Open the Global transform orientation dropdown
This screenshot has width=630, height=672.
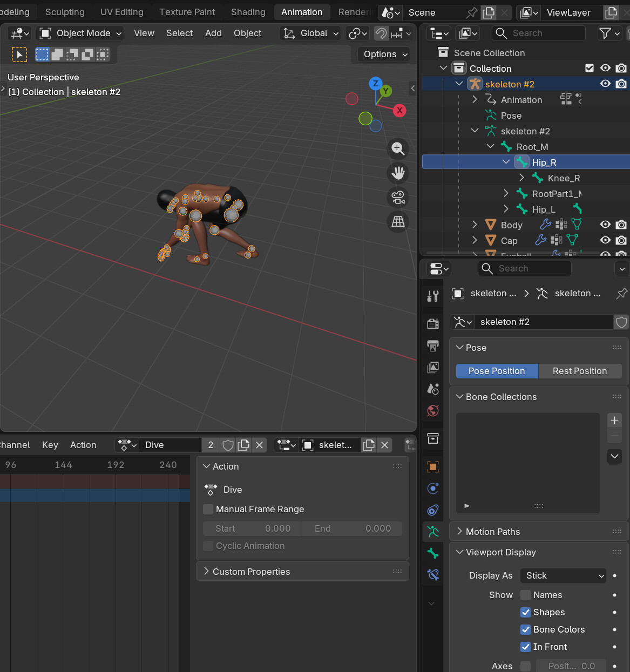coord(310,33)
